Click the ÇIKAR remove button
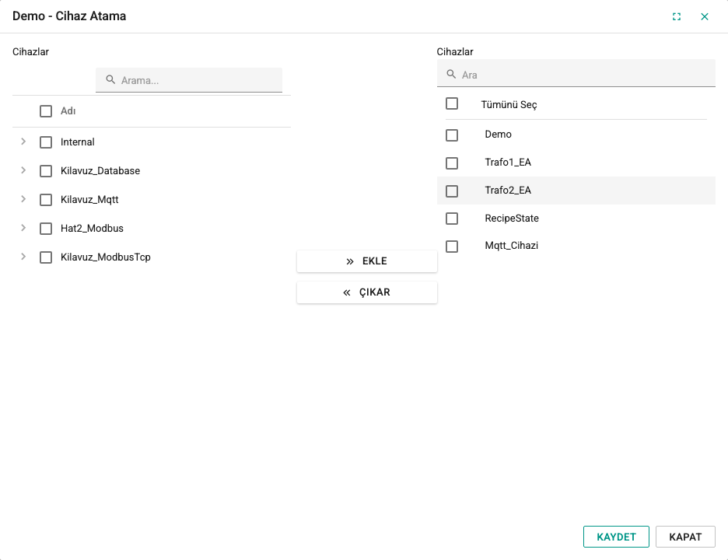The image size is (728, 560). pos(367,292)
